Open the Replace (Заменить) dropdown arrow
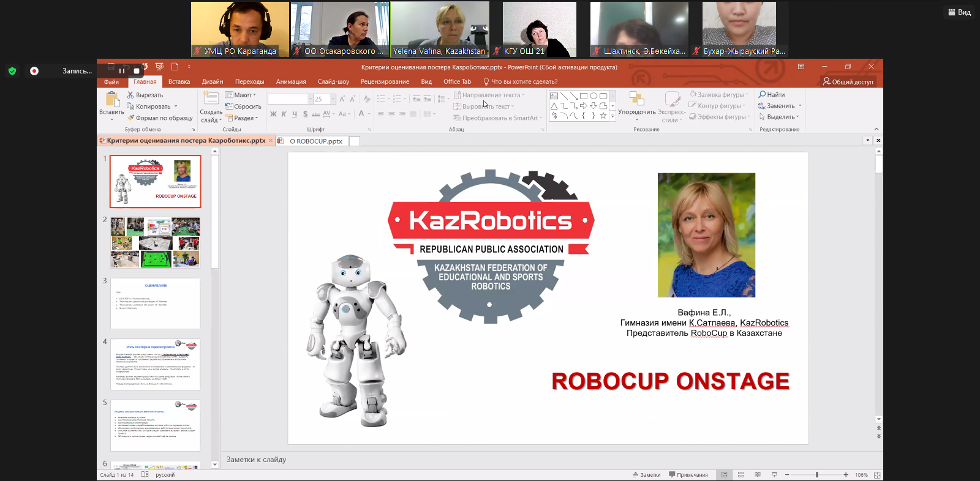Viewport: 980px width, 481px height. point(800,106)
